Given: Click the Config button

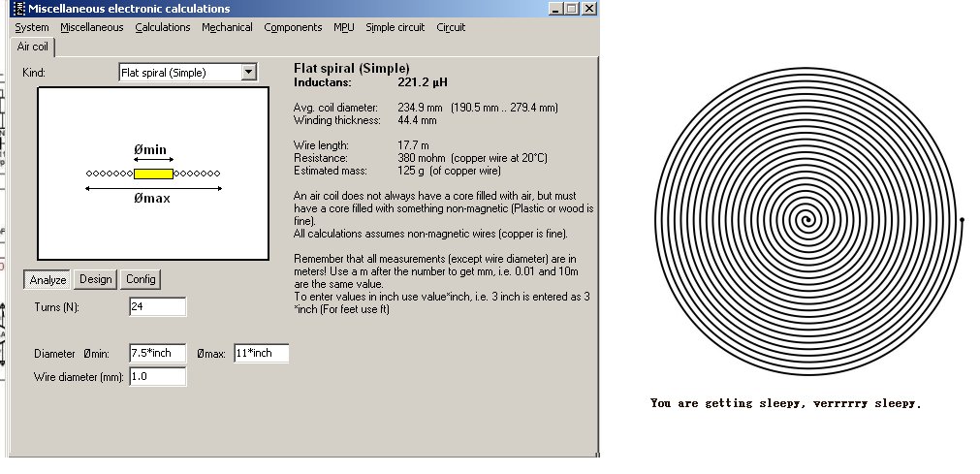Looking at the screenshot, I should 141,279.
